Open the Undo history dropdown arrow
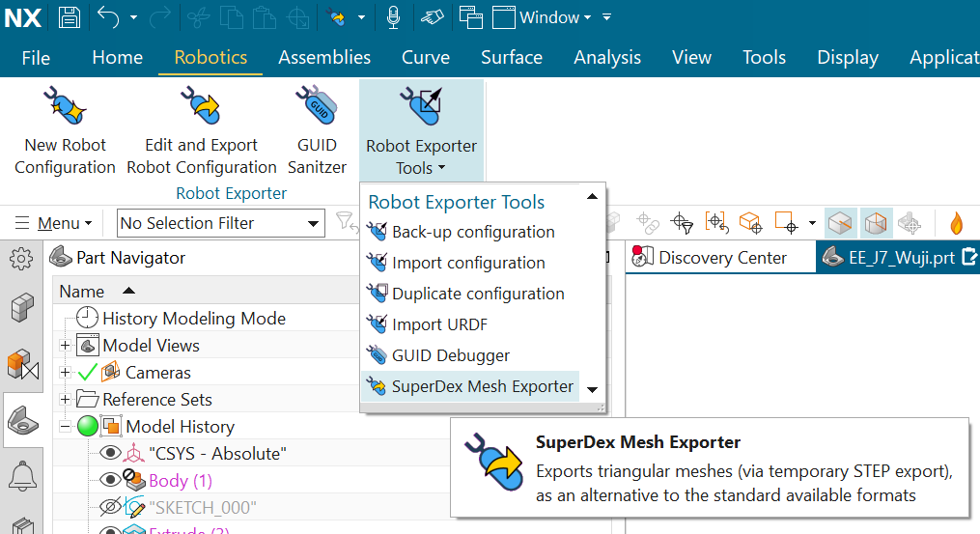The image size is (980, 534). coord(134,17)
